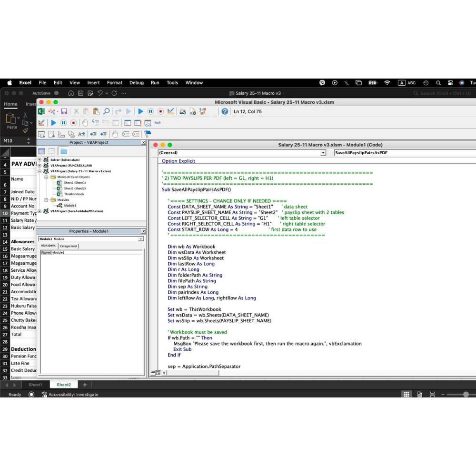The width and height of the screenshot is (476, 476).
Task: Expand the Solver (Solver.xlam) project node
Action: [40, 160]
